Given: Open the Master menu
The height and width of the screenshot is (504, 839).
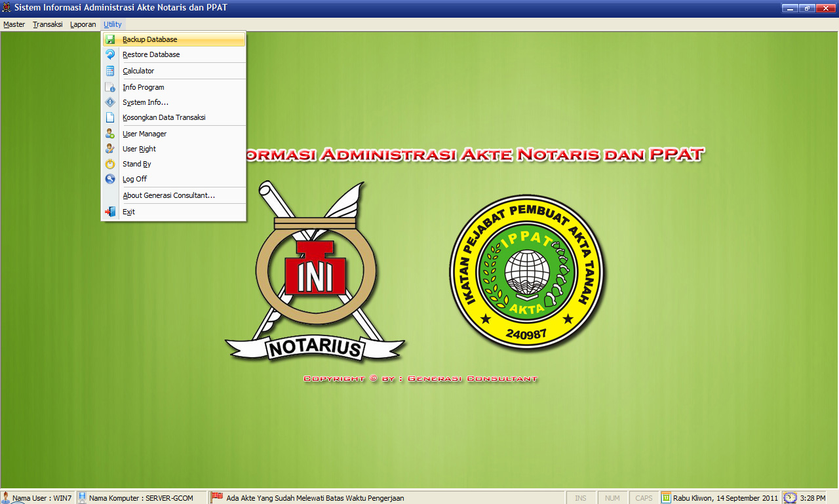Looking at the screenshot, I should pyautogui.click(x=14, y=24).
